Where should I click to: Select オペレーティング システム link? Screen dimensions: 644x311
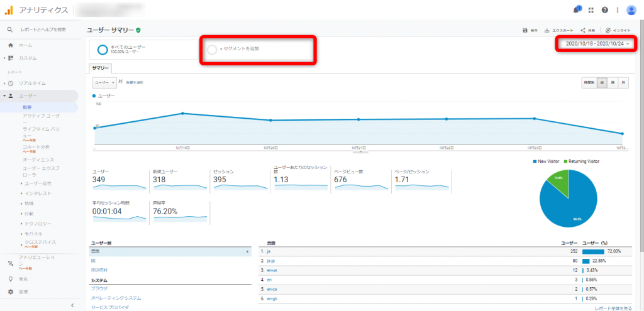[x=116, y=298]
